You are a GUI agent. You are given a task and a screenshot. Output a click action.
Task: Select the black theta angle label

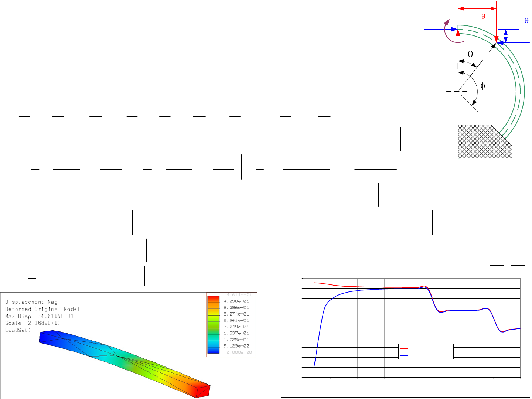click(x=470, y=54)
